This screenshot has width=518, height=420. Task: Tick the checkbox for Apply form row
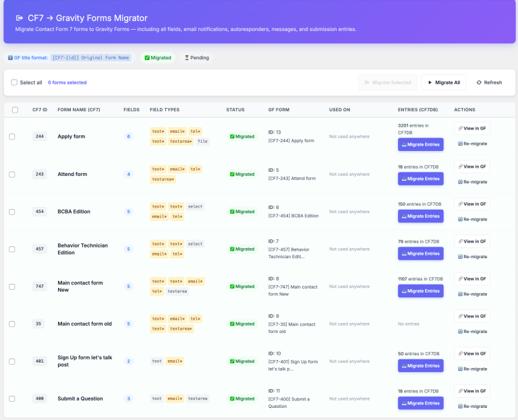(12, 137)
